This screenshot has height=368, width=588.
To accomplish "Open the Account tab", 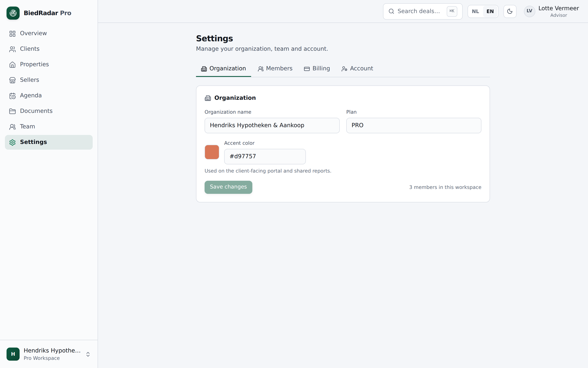I will click(x=357, y=69).
